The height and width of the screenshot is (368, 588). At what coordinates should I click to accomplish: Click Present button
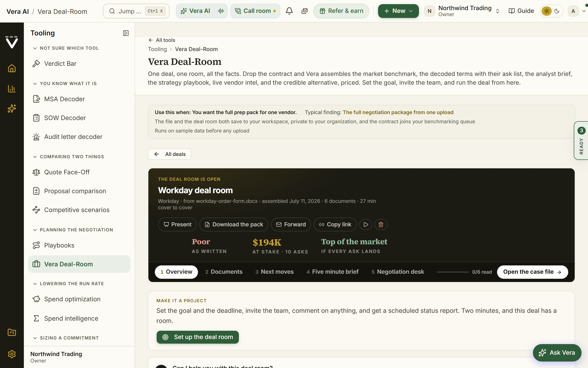[x=177, y=224]
